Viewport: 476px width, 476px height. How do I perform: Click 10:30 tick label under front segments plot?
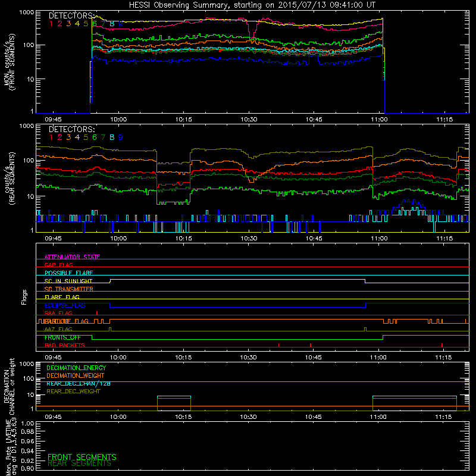(x=249, y=120)
